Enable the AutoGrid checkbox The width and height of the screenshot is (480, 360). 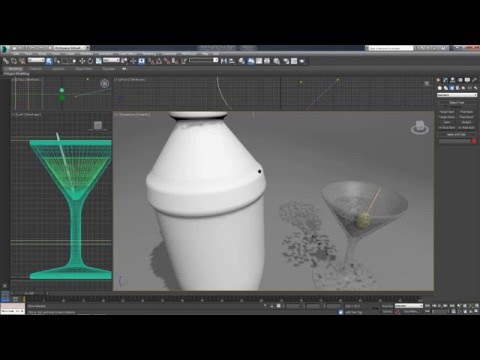point(447,107)
